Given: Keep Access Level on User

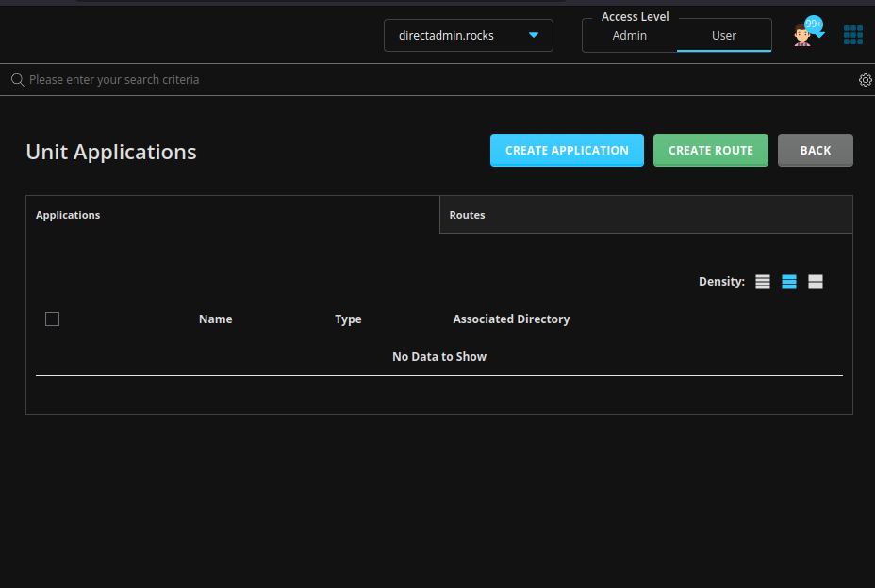Looking at the screenshot, I should [723, 35].
